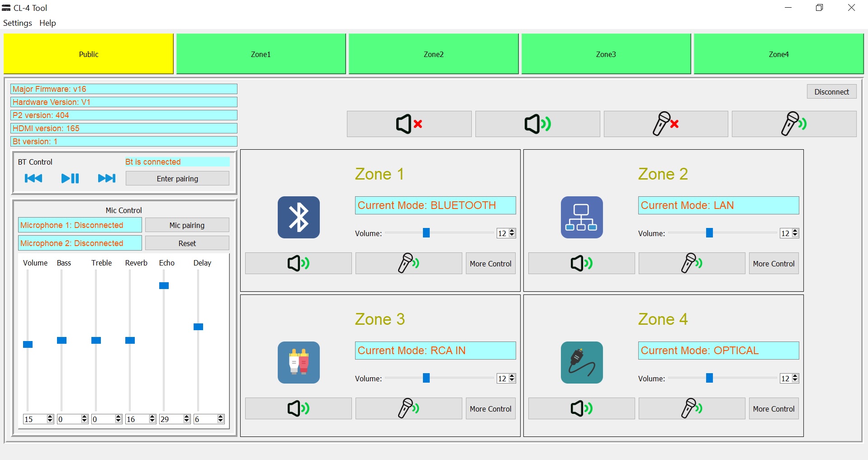The width and height of the screenshot is (868, 460).
Task: Click the Echo value spinner arrows
Action: point(186,419)
